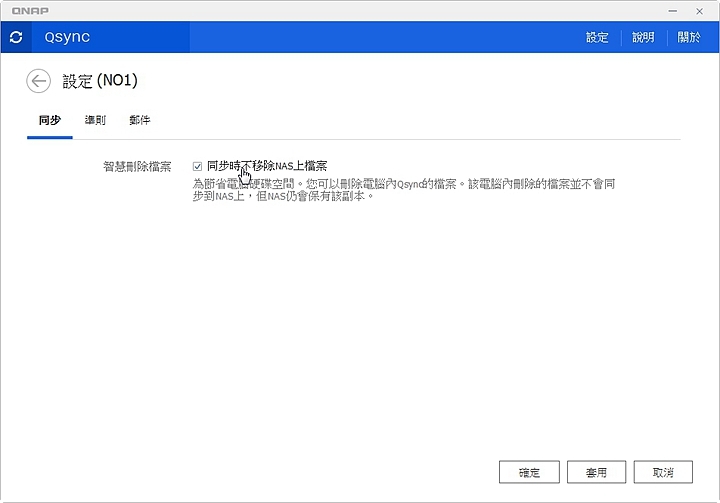This screenshot has width=720, height=503.
Task: Click the Qsync sync icon in header
Action: [16, 37]
